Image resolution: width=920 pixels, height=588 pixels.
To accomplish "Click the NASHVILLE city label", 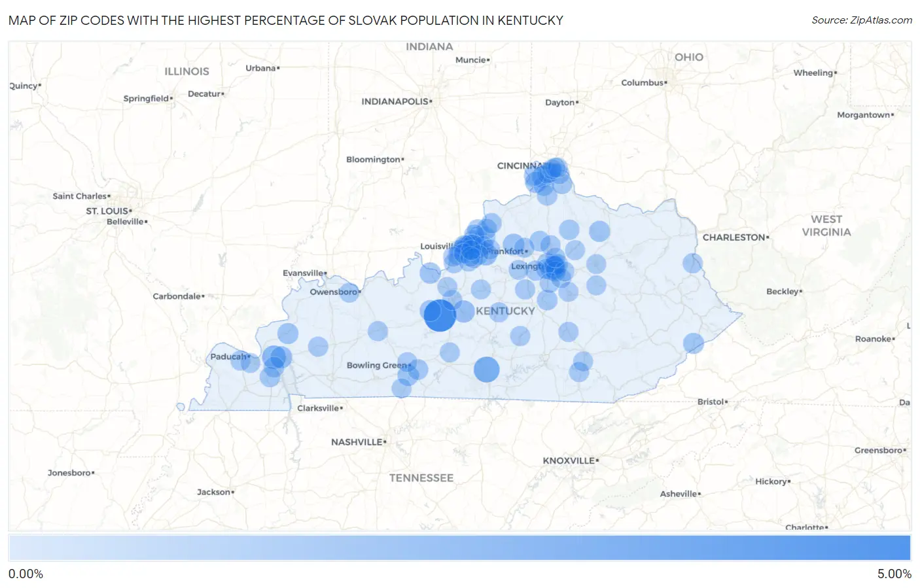I will [x=357, y=442].
